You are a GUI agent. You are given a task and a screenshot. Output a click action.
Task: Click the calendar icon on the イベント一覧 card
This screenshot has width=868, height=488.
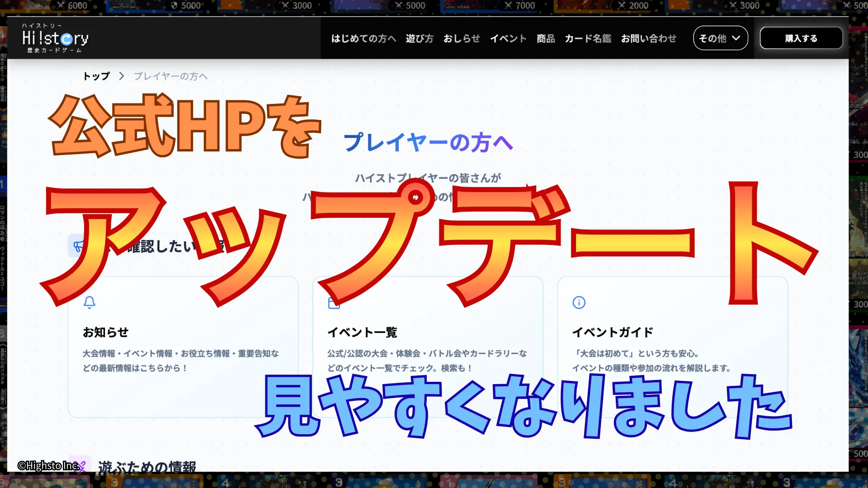tap(335, 303)
